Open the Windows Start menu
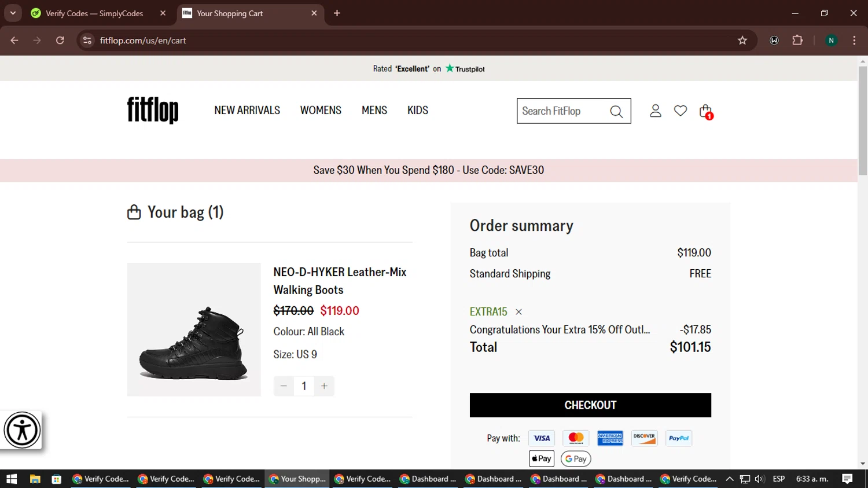Image resolution: width=868 pixels, height=488 pixels. coord(12,479)
